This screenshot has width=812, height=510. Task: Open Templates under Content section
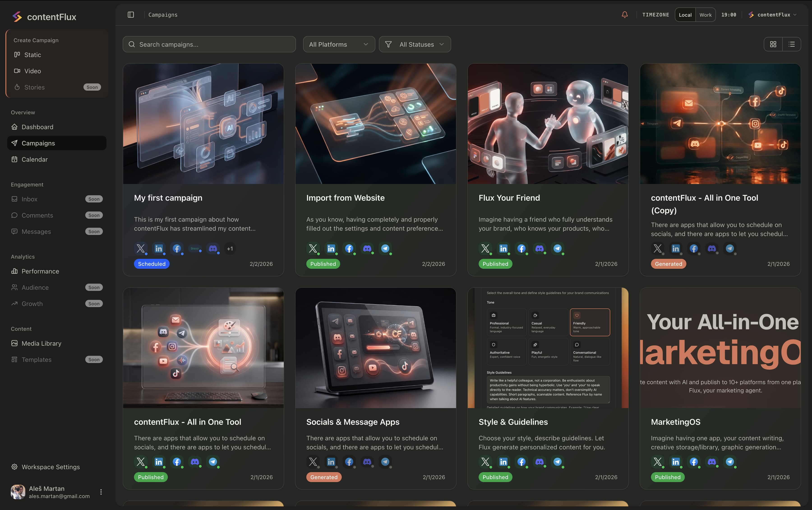point(36,359)
